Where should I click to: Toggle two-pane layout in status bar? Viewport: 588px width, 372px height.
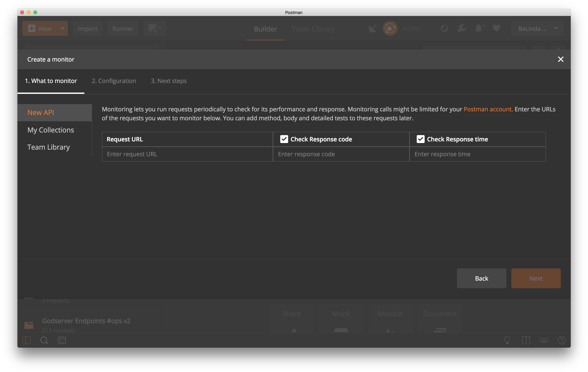click(x=527, y=340)
